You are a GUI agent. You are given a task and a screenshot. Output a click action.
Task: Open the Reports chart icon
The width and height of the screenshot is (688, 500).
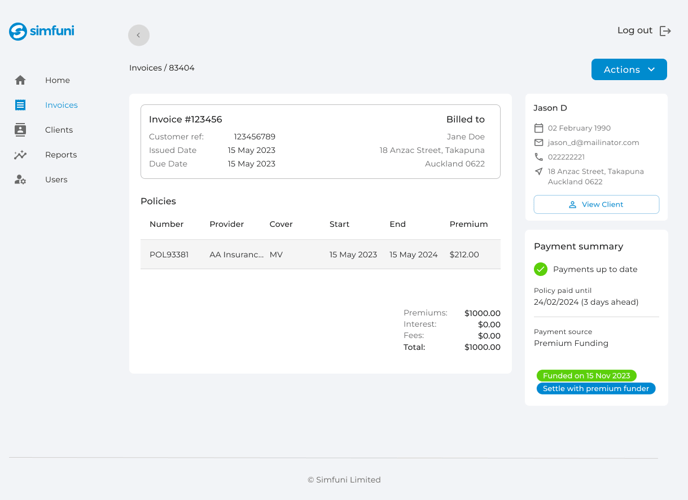click(x=20, y=155)
